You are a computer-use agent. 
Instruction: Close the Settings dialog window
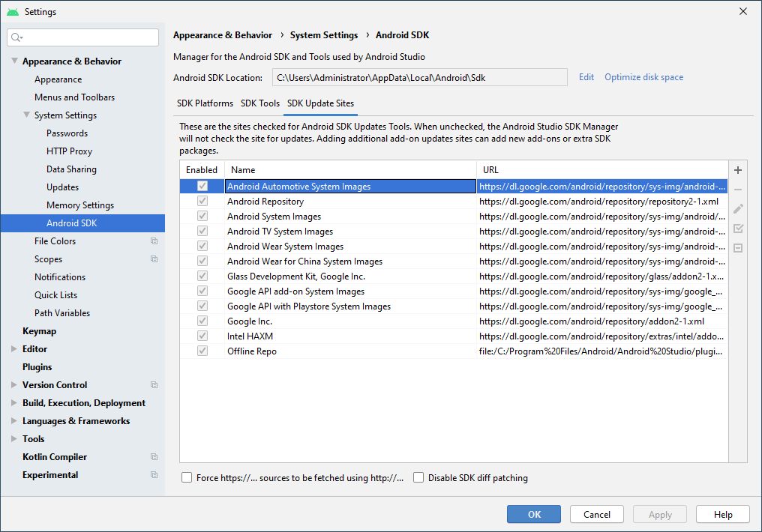point(743,11)
